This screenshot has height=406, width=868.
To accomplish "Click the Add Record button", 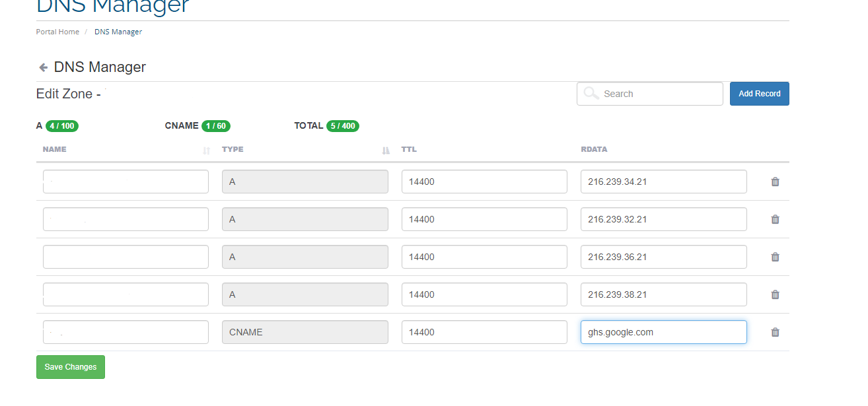I will (760, 94).
